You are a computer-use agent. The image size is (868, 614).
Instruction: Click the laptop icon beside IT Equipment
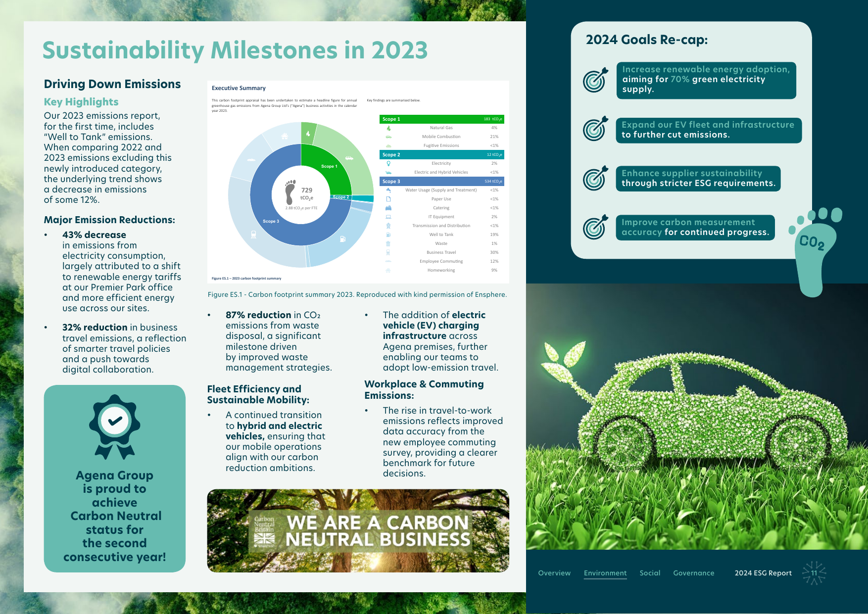tap(388, 217)
